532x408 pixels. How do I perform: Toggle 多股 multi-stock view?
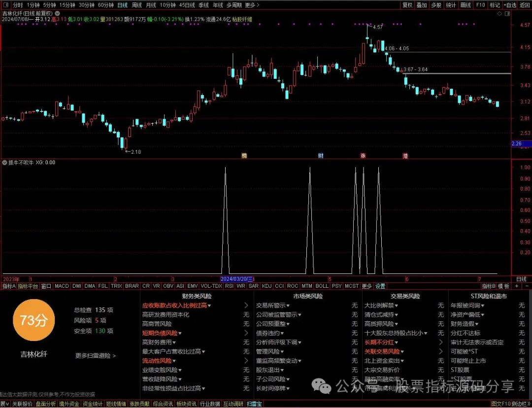coord(436,5)
